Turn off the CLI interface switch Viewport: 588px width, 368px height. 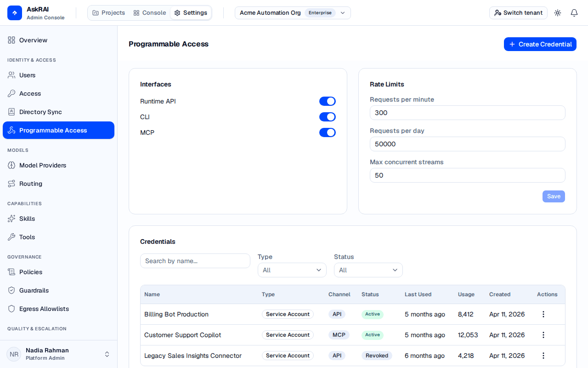tap(328, 117)
